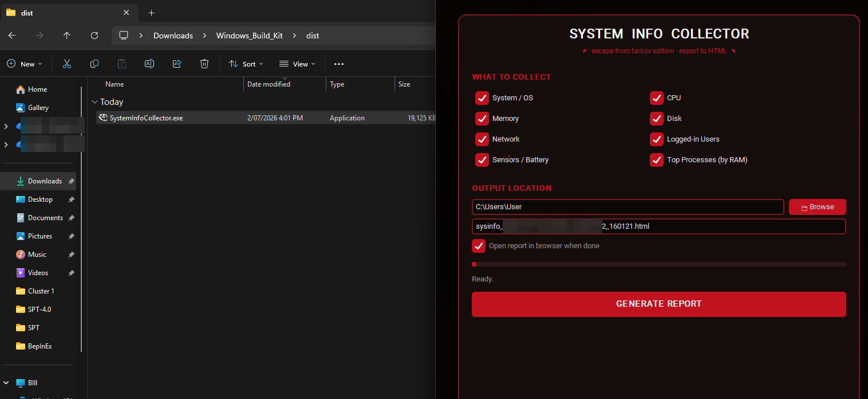The image size is (868, 399).
Task: Open Videos in the sidebar
Action: (38, 273)
